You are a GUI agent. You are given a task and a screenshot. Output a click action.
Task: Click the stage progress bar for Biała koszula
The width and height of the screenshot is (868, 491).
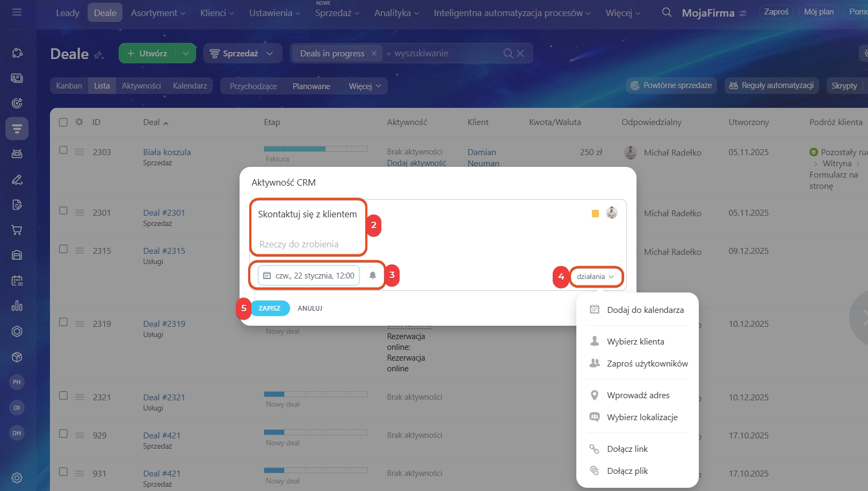click(x=316, y=149)
